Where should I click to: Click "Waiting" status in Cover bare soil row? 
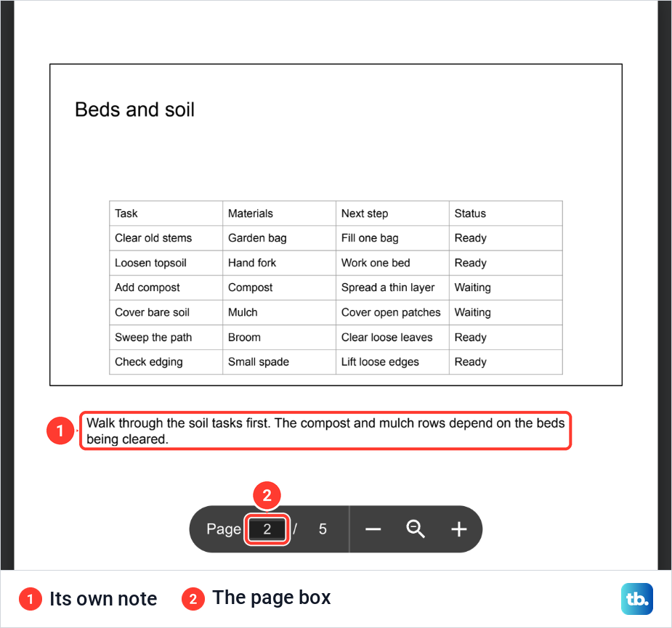506,313
